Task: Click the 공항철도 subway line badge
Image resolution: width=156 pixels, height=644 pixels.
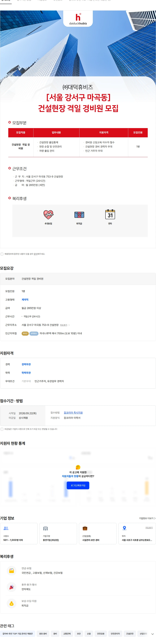Action: coord(34,333)
